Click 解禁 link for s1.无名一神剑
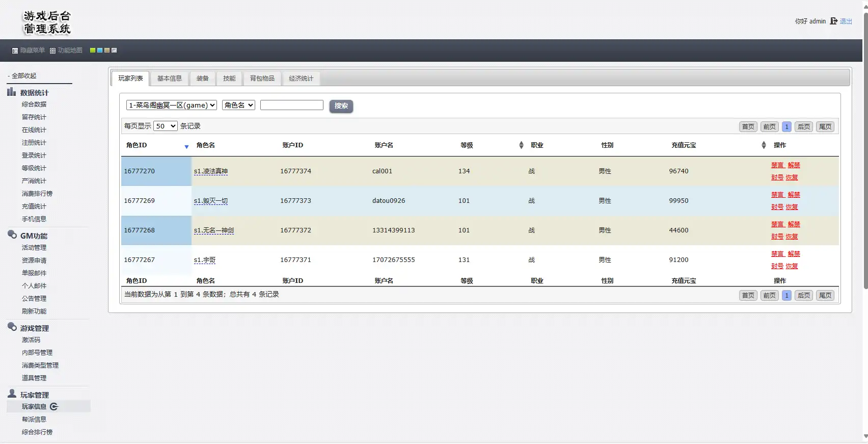 click(794, 224)
